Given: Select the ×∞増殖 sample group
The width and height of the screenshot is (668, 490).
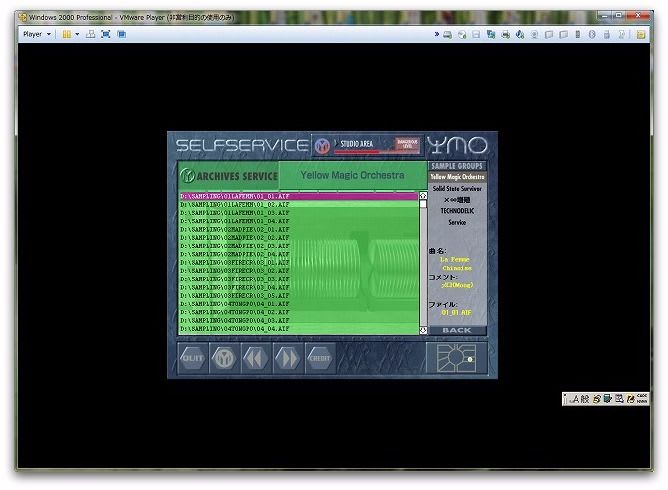Looking at the screenshot, I should pos(457,200).
